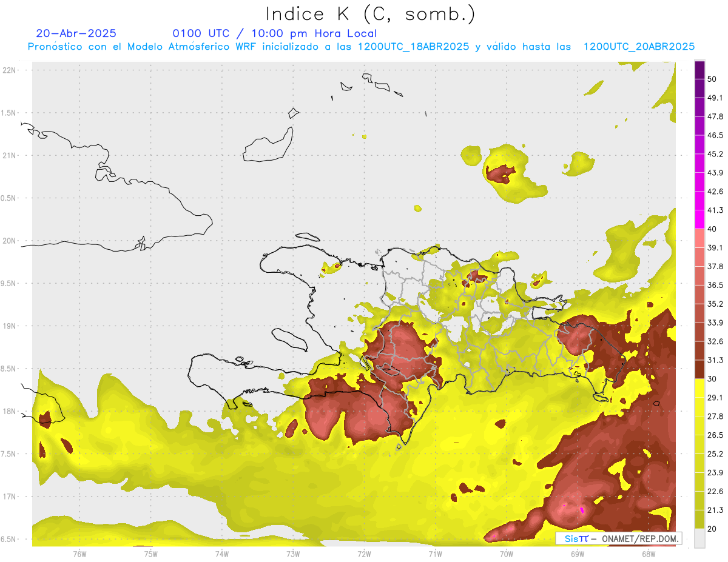Click colorbar value "39.1"
728x562 pixels.
pos(715,247)
